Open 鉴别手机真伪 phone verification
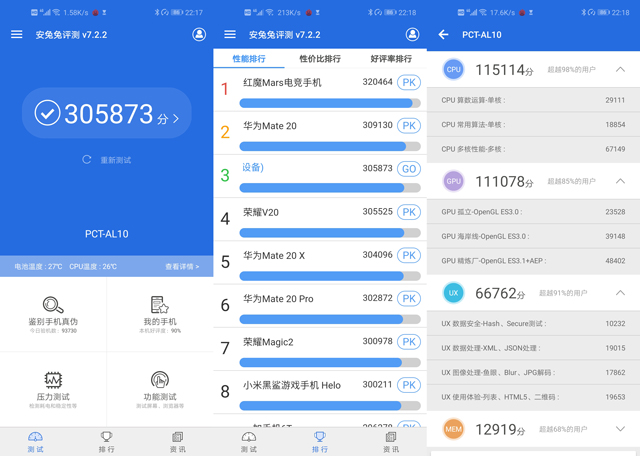This screenshot has height=456, width=640. pyautogui.click(x=53, y=314)
